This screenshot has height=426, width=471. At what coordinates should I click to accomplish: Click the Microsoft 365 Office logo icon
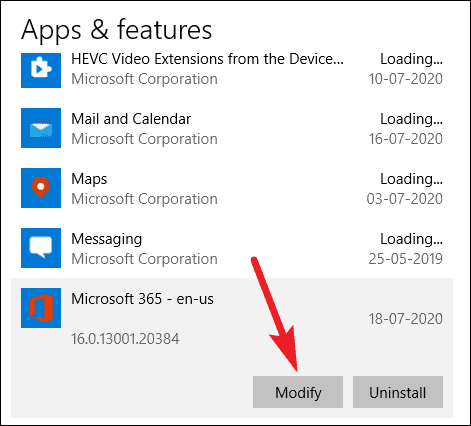click(x=41, y=308)
